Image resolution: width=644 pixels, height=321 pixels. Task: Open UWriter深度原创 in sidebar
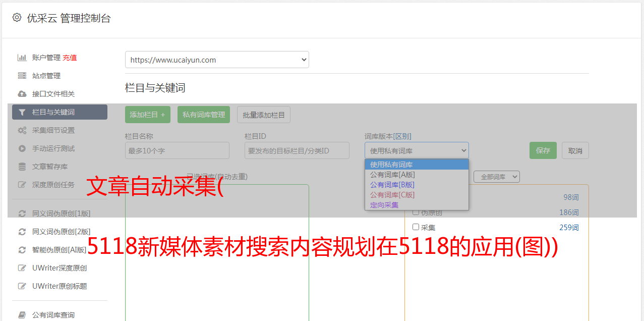coord(60,268)
